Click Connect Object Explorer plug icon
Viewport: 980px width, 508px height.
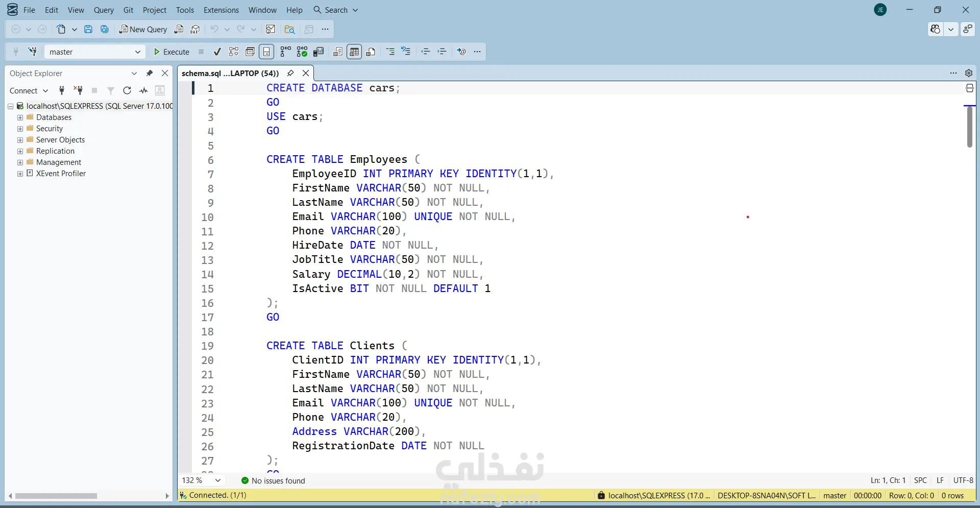[x=62, y=90]
